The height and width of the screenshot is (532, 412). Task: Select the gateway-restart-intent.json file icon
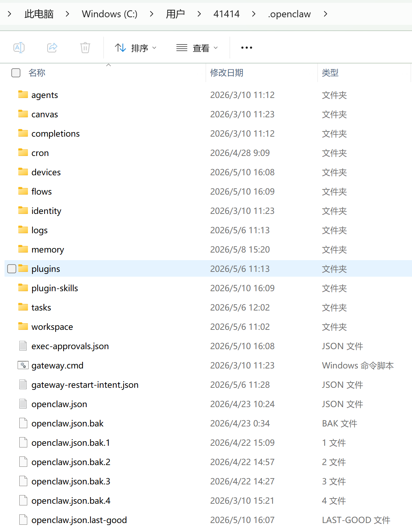point(23,384)
